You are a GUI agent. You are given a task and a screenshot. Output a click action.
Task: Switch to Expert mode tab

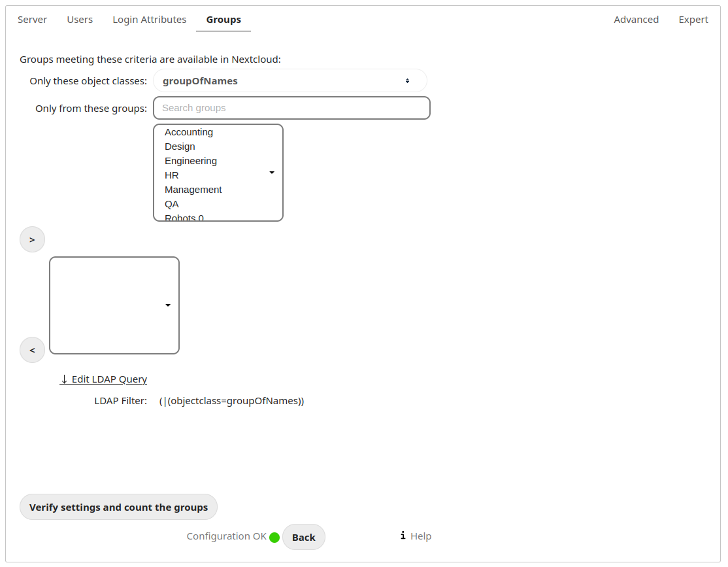coord(693,20)
